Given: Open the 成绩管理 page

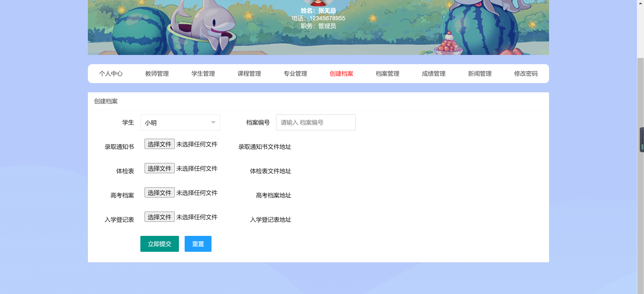Looking at the screenshot, I should (434, 74).
